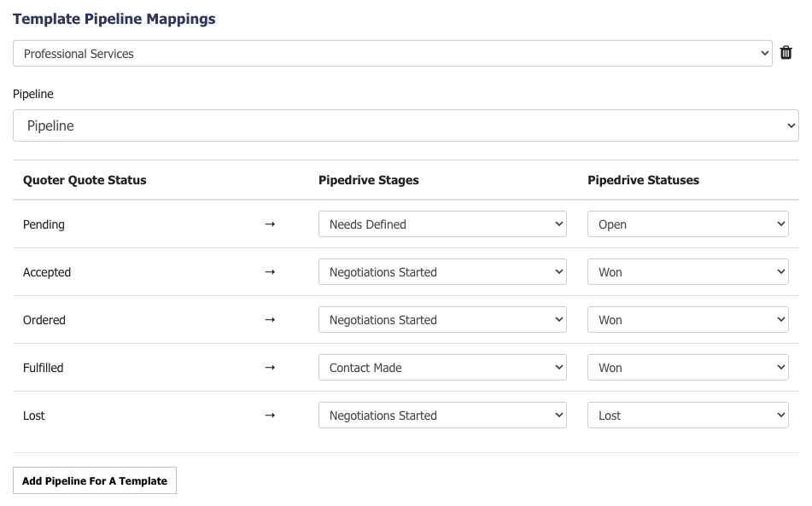
Task: Open Pipedrive stage dropdown for Lost
Action: pyautogui.click(x=442, y=415)
